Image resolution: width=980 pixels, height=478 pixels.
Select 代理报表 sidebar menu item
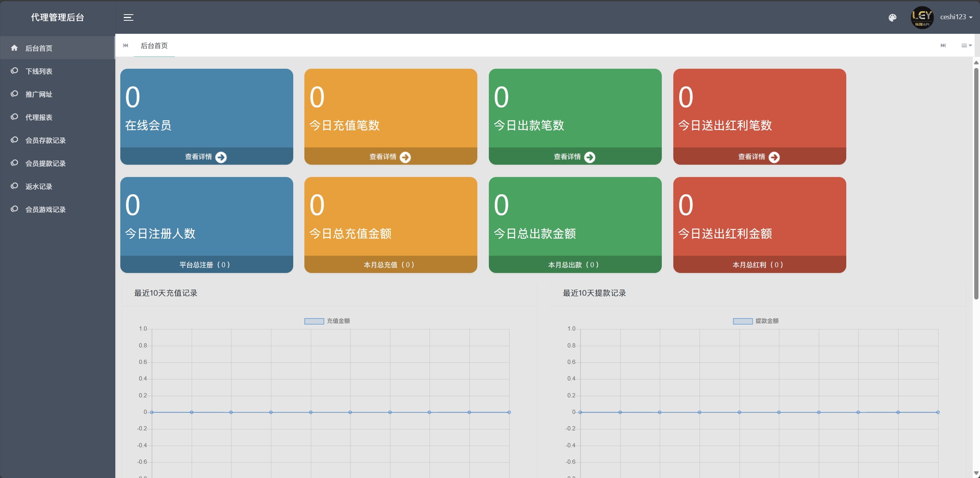click(39, 117)
